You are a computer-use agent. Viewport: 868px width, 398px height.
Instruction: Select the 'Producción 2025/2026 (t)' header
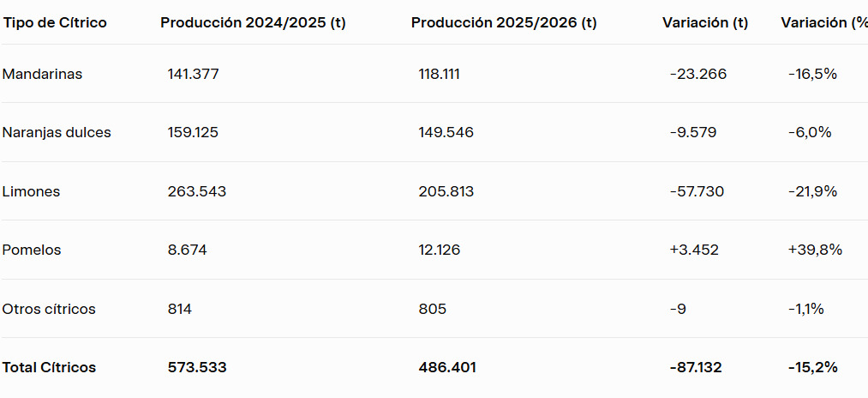click(504, 23)
